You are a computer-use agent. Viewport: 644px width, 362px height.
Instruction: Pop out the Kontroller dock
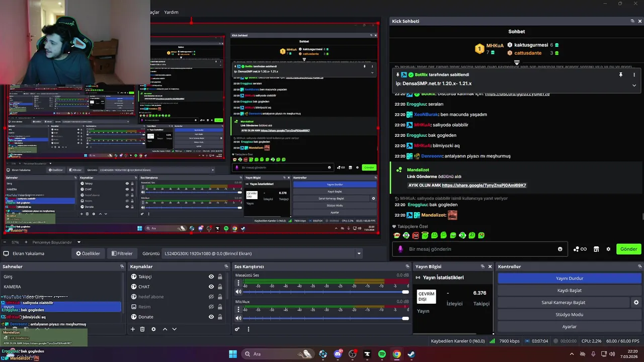coord(640,266)
